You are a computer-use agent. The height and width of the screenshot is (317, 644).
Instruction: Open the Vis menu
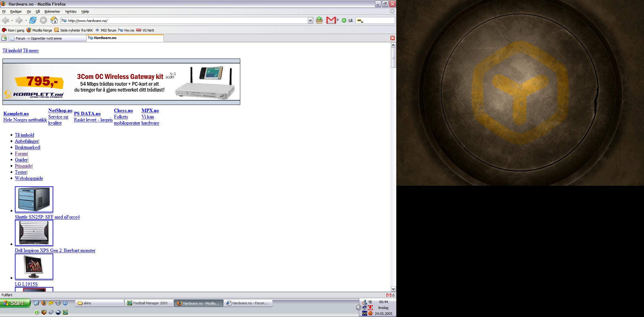[x=28, y=11]
